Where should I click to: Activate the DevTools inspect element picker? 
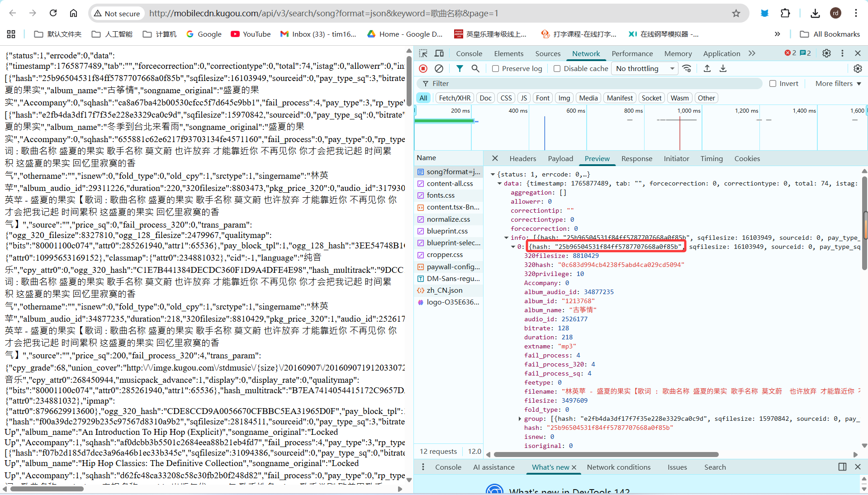tap(423, 53)
